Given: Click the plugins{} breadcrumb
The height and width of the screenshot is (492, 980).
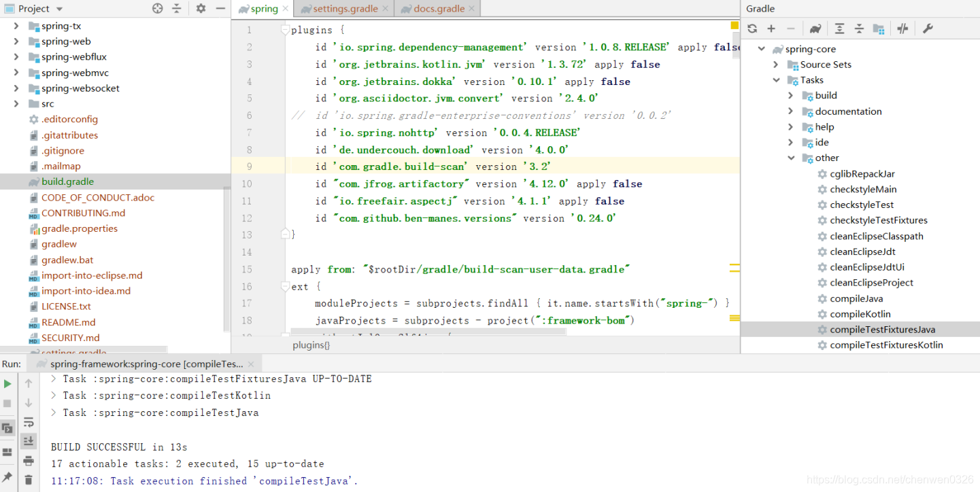Looking at the screenshot, I should pyautogui.click(x=311, y=345).
